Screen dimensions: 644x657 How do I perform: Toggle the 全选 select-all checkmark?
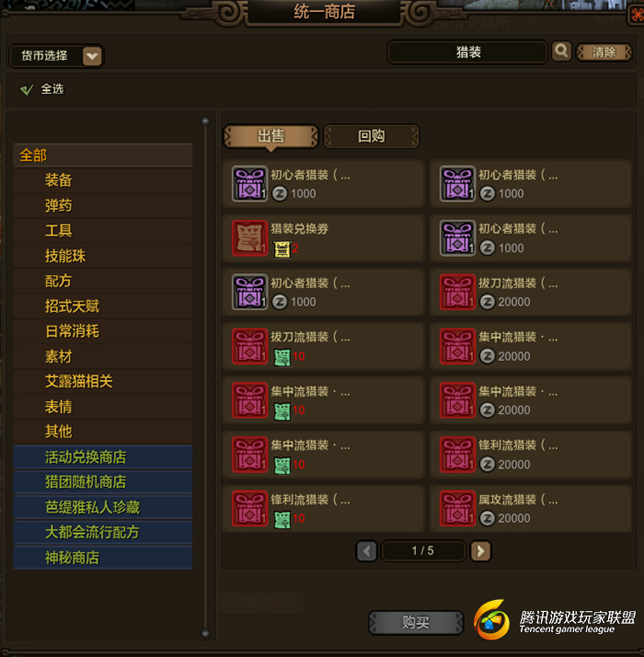tap(27, 89)
